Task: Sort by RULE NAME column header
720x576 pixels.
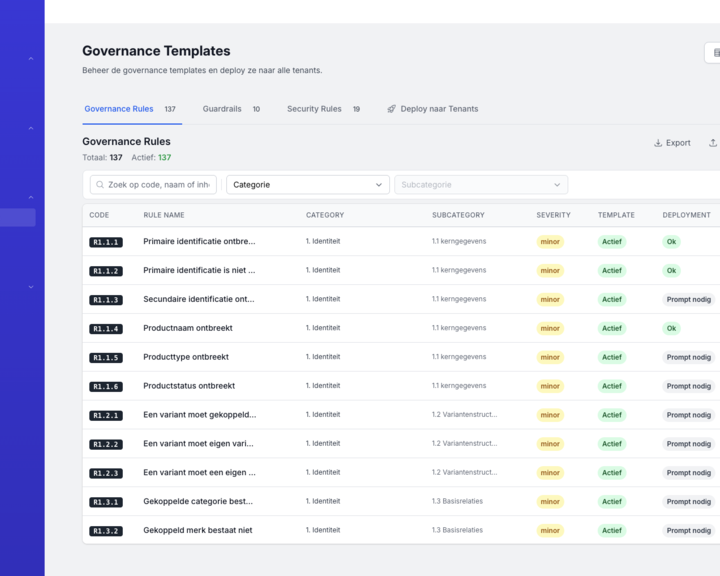Action: [x=164, y=215]
